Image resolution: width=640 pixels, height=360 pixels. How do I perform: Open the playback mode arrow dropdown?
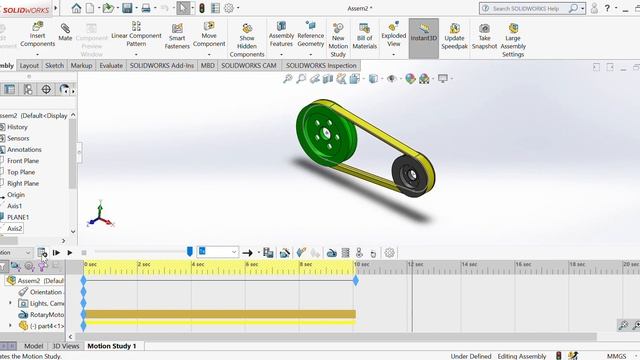point(258,253)
